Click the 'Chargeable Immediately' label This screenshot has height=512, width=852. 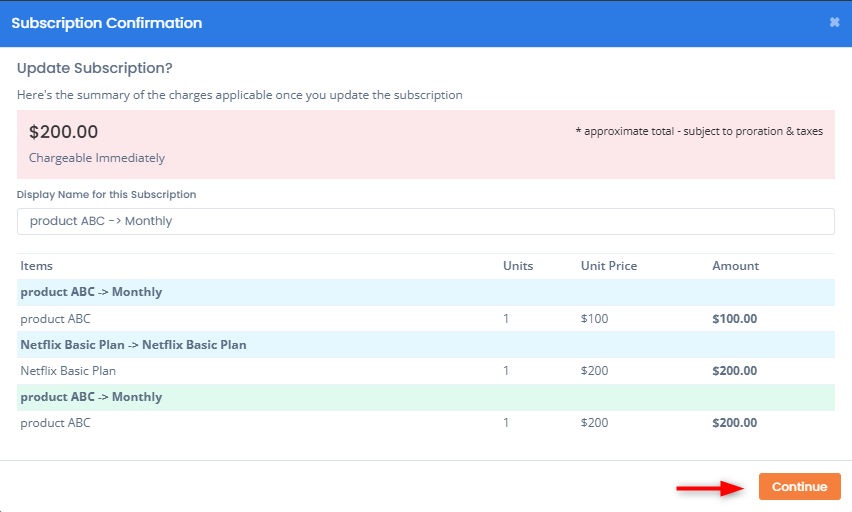point(97,158)
